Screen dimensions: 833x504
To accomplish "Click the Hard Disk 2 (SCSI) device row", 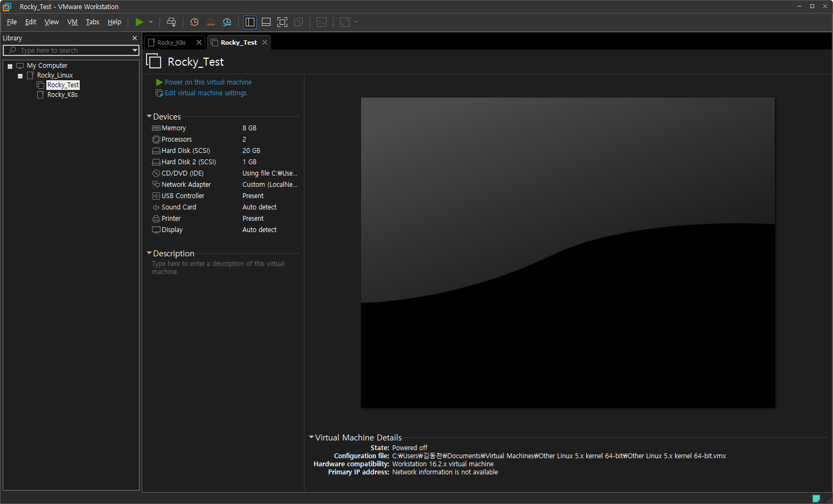I will 225,162.
